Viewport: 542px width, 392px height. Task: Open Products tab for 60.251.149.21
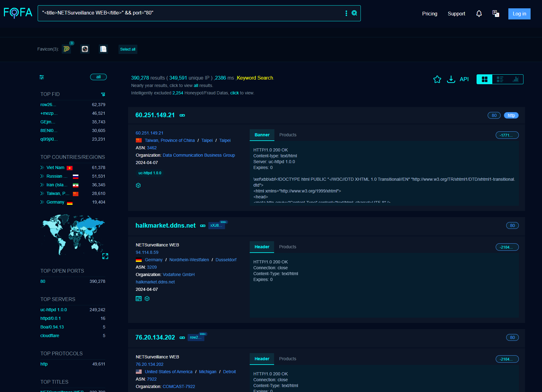(288, 135)
